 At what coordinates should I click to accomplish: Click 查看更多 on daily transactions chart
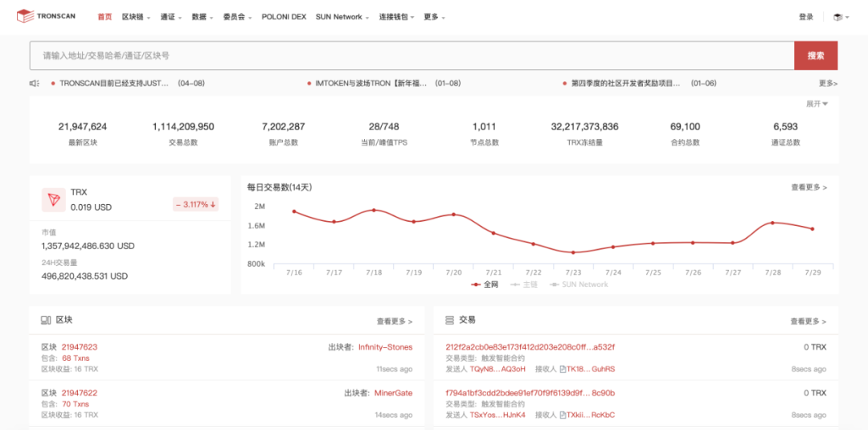click(x=809, y=187)
